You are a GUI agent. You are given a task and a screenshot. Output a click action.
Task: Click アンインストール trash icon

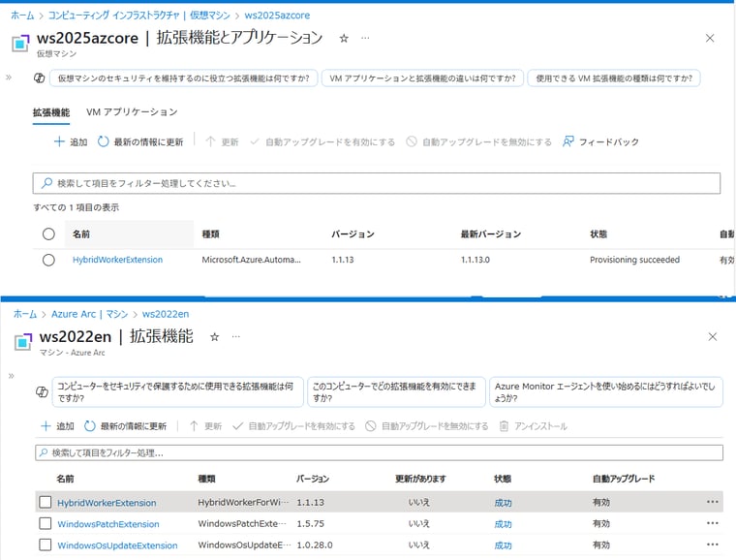point(504,426)
